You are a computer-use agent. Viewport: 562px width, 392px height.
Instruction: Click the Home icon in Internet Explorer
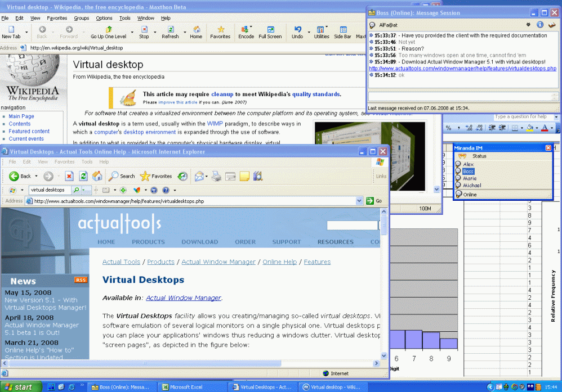click(x=97, y=176)
